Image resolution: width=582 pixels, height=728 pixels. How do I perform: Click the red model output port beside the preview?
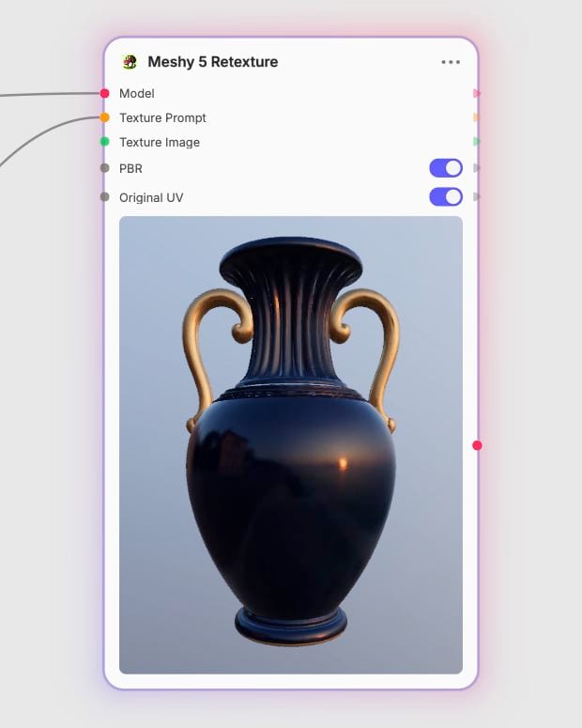point(477,445)
